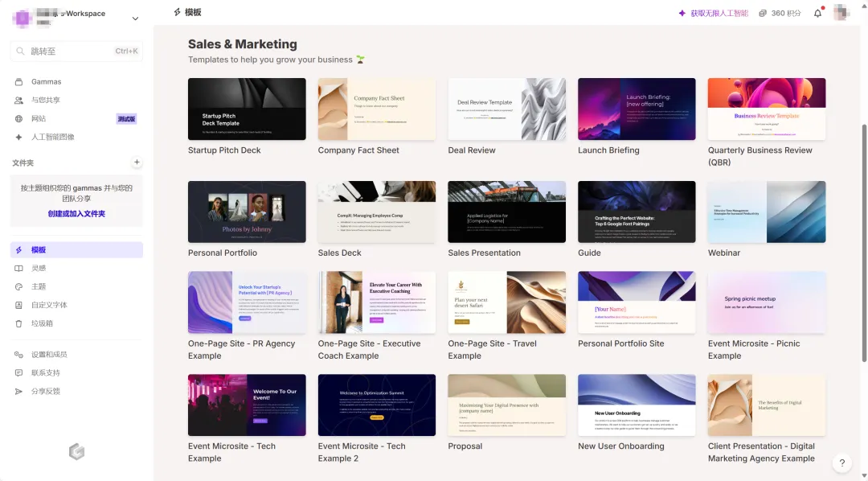Image resolution: width=868 pixels, height=481 pixels.
Task: Click the 垃圾箱 trash icon
Action: 18,323
